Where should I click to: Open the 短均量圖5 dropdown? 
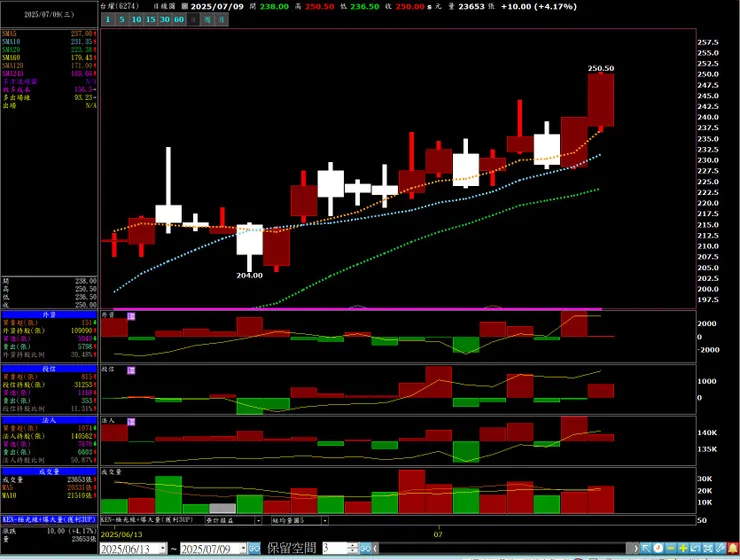coord(325,520)
